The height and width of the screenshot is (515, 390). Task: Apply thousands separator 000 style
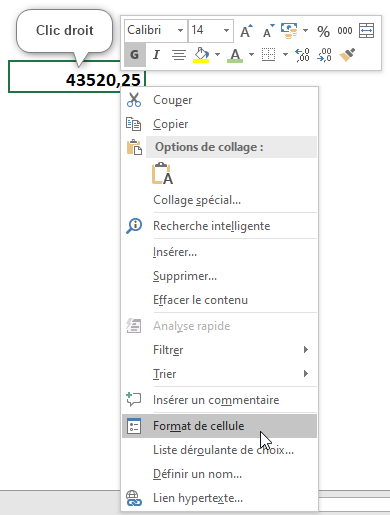345,31
